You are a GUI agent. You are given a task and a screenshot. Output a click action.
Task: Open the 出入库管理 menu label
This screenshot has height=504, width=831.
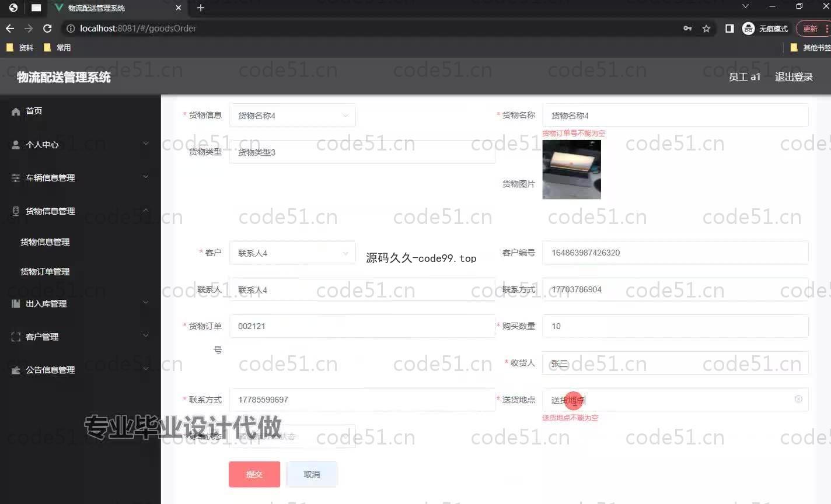tap(46, 304)
